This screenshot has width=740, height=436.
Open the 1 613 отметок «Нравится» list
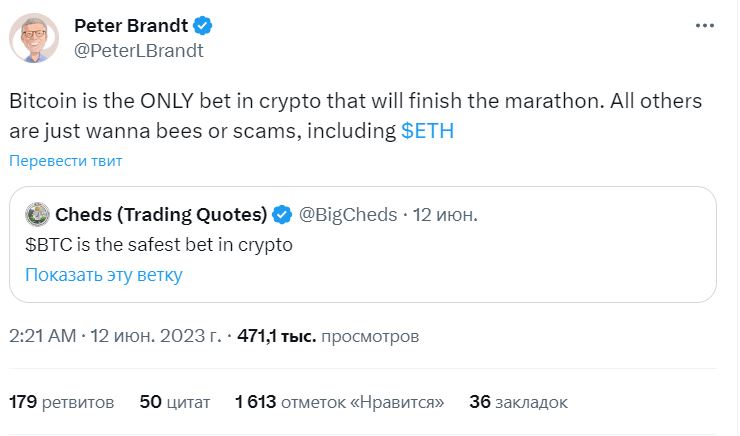[339, 402]
